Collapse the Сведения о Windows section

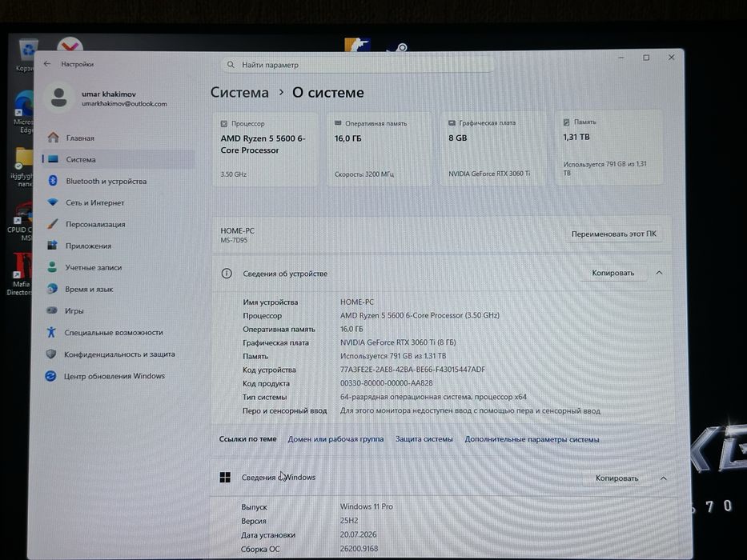663,478
